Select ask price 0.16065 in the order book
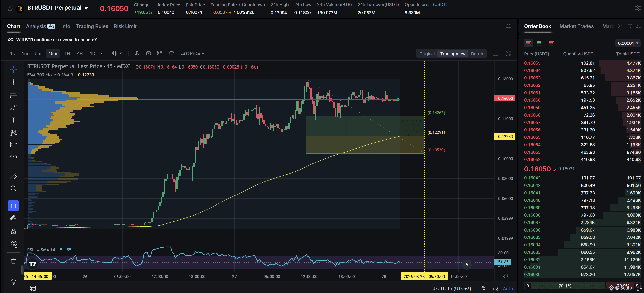This screenshot has height=293, width=644. (532, 63)
